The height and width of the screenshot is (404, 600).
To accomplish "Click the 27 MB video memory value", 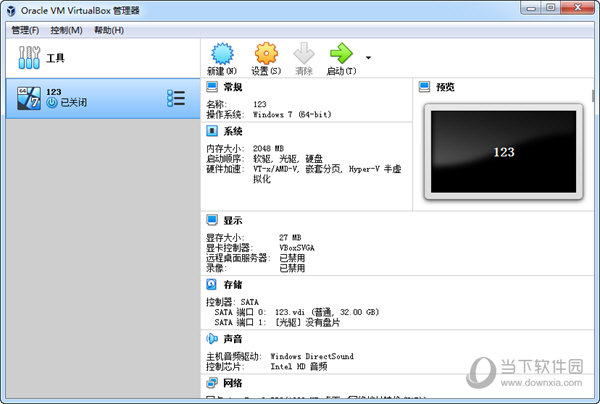I will tap(290, 237).
